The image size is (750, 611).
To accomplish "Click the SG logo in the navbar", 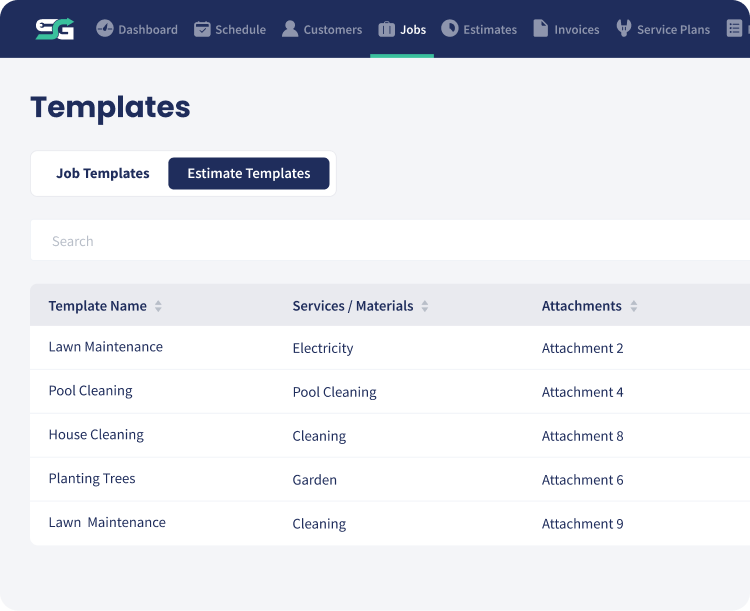I will 55,29.
